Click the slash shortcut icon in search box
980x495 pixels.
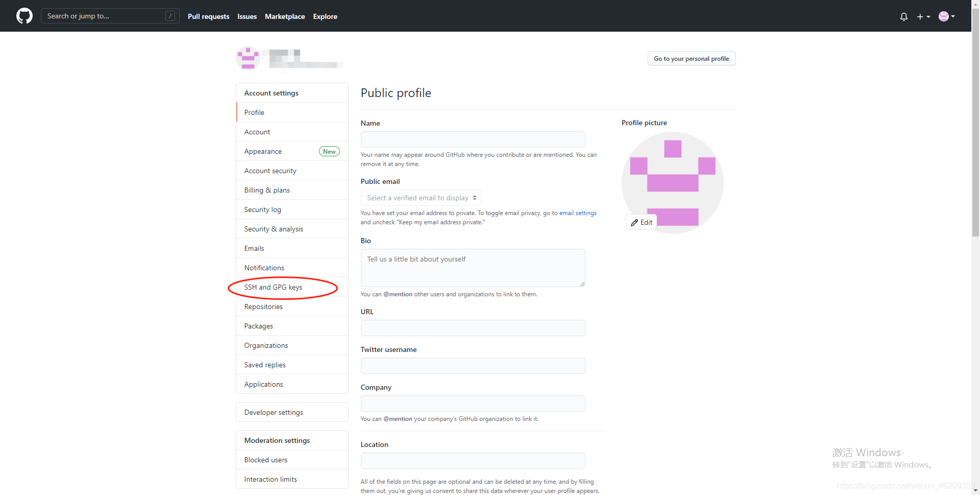170,16
